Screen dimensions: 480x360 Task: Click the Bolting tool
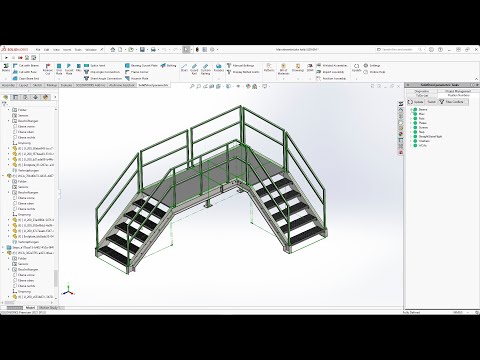[x=169, y=66]
